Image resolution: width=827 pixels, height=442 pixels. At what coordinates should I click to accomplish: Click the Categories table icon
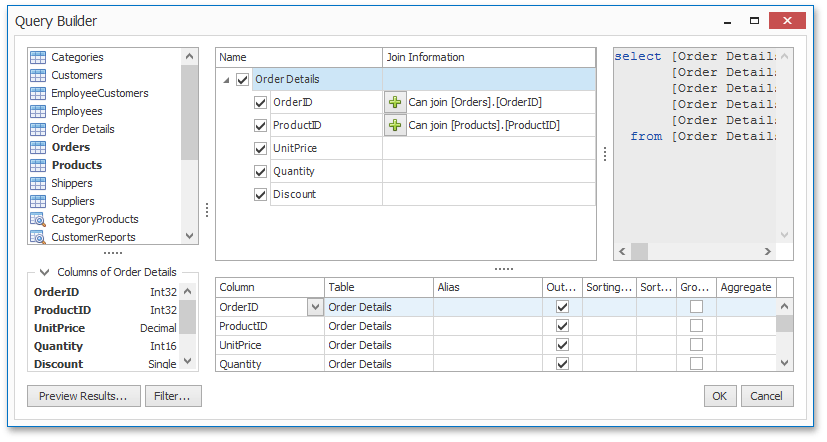[38, 57]
